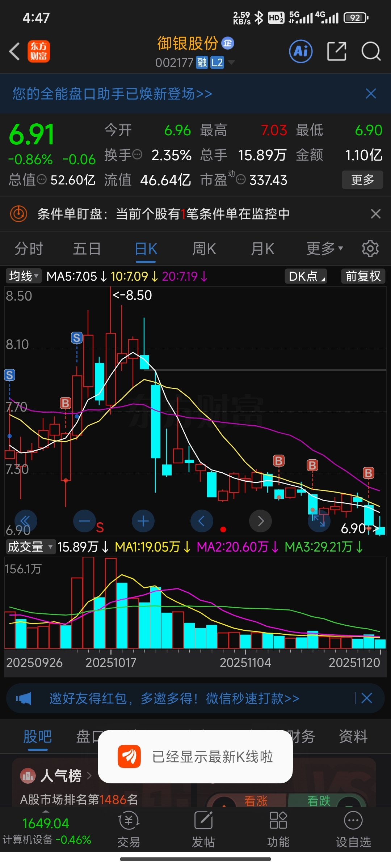Open the Eastmoney orange logo
Viewport: 391px width, 868px height.
(x=39, y=51)
